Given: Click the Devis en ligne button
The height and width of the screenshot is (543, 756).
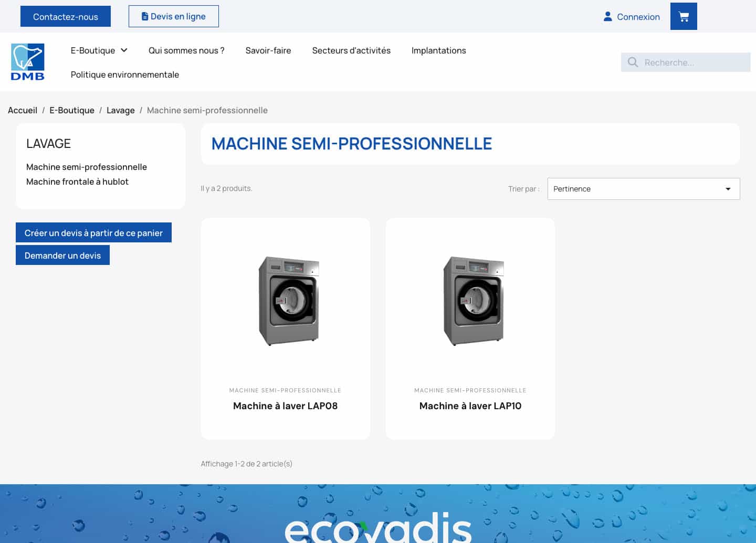Looking at the screenshot, I should click(174, 16).
